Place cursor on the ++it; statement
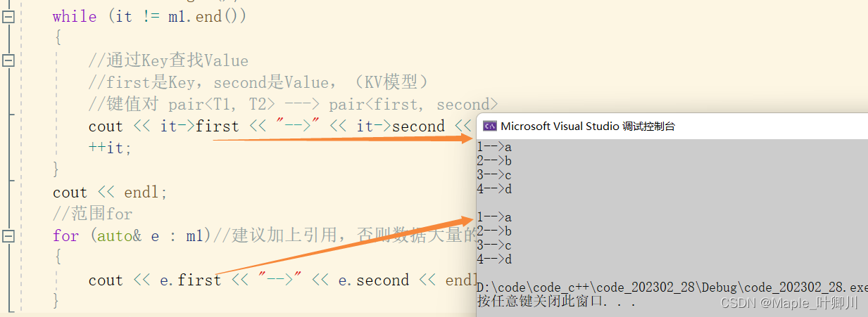 [110, 148]
